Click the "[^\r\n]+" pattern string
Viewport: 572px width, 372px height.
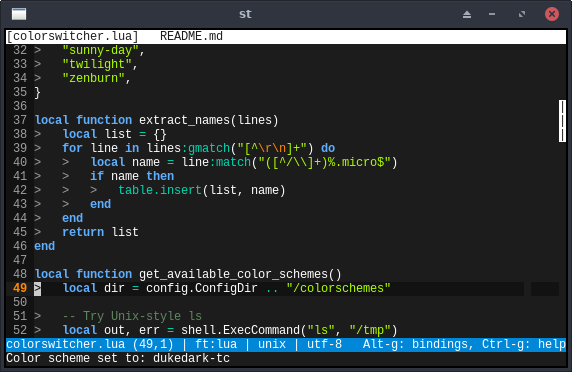271,148
